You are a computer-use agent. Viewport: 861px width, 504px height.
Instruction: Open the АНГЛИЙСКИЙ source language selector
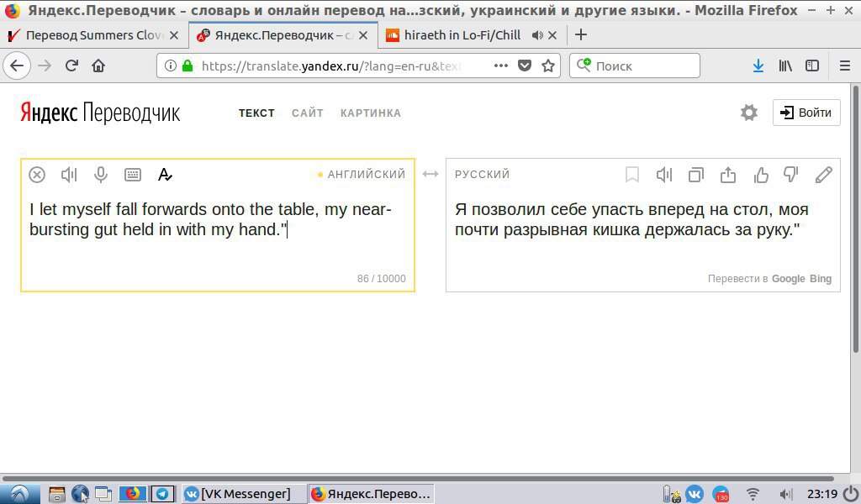(367, 175)
